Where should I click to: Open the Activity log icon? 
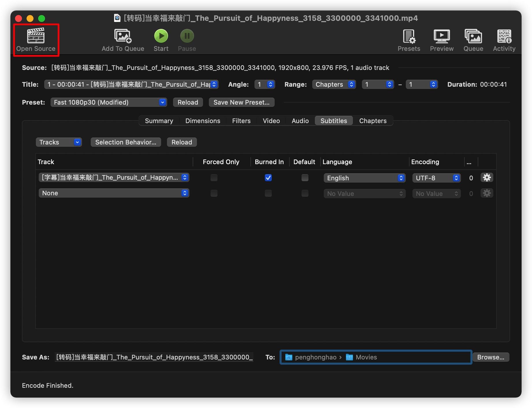click(x=504, y=36)
